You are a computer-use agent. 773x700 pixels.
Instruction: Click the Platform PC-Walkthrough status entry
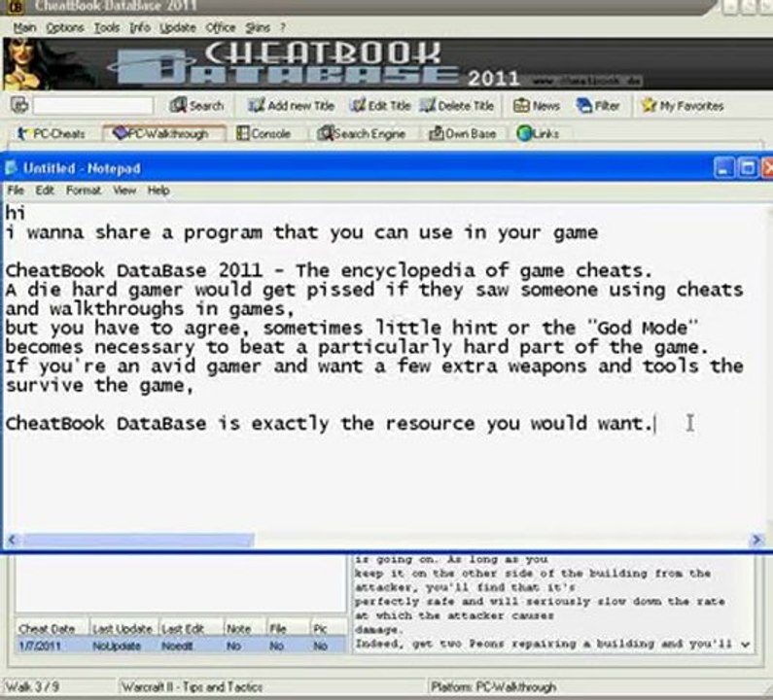click(x=494, y=686)
